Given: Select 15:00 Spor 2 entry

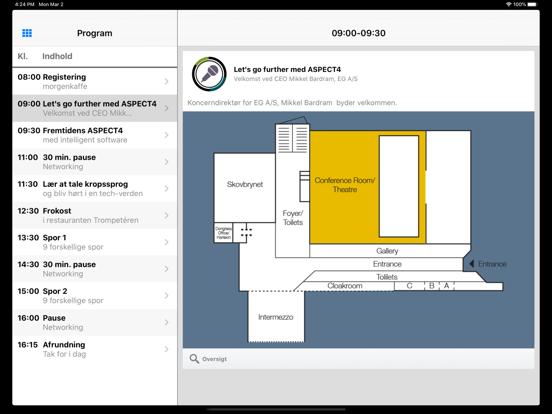Looking at the screenshot, I should [94, 295].
